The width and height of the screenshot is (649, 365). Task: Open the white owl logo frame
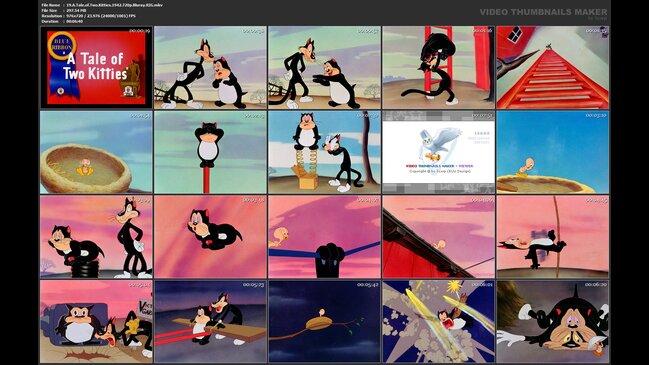click(x=438, y=152)
